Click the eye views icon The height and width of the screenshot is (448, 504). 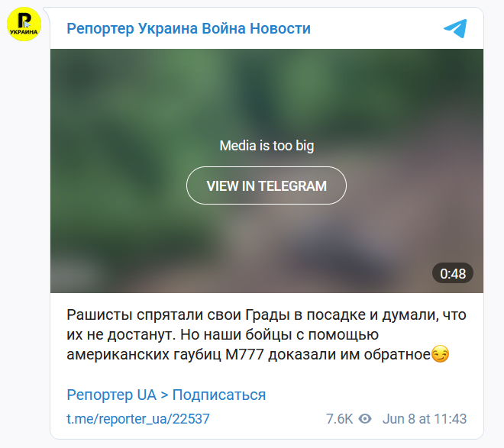pyautogui.click(x=365, y=419)
